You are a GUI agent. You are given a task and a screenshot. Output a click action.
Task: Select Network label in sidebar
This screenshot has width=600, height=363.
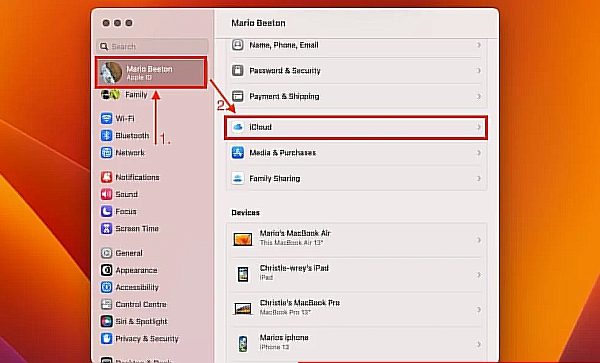coord(130,153)
